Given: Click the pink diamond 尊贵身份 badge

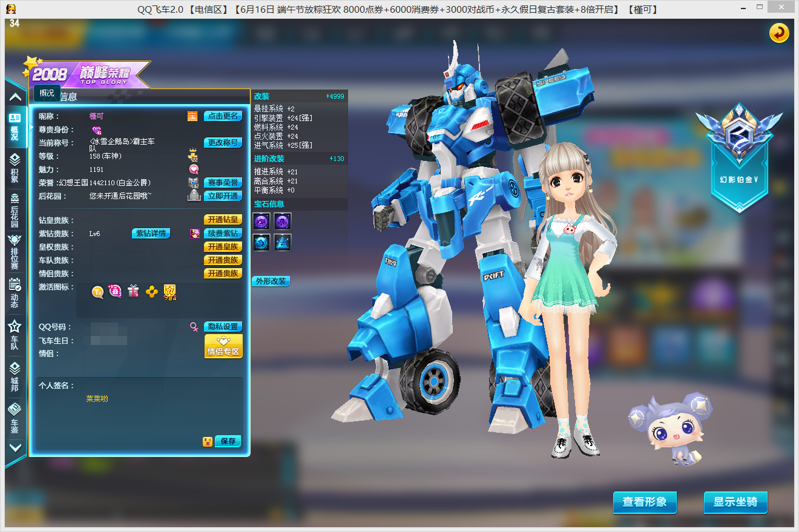Looking at the screenshot, I should pyautogui.click(x=97, y=130).
